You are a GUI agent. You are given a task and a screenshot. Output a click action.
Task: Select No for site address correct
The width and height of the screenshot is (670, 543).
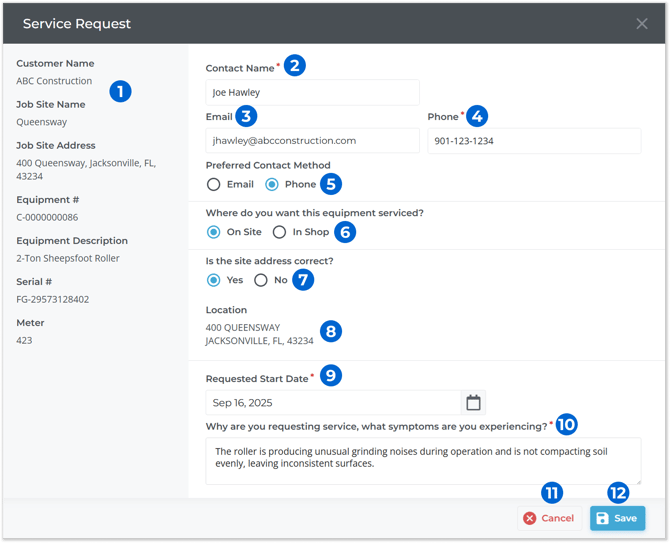tap(261, 280)
